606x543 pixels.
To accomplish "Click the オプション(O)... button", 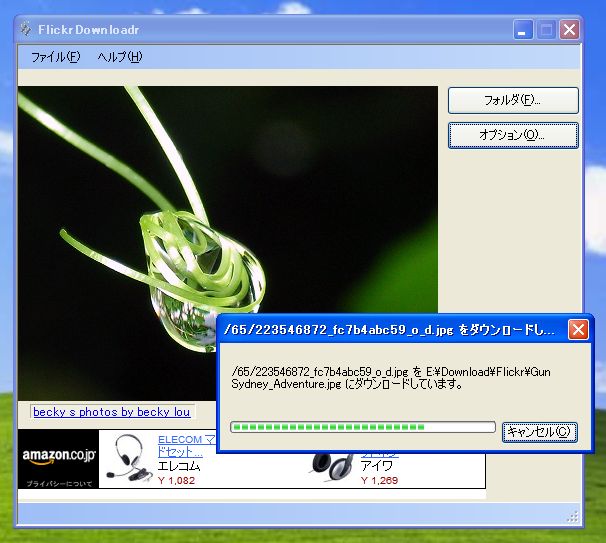I will [513, 135].
